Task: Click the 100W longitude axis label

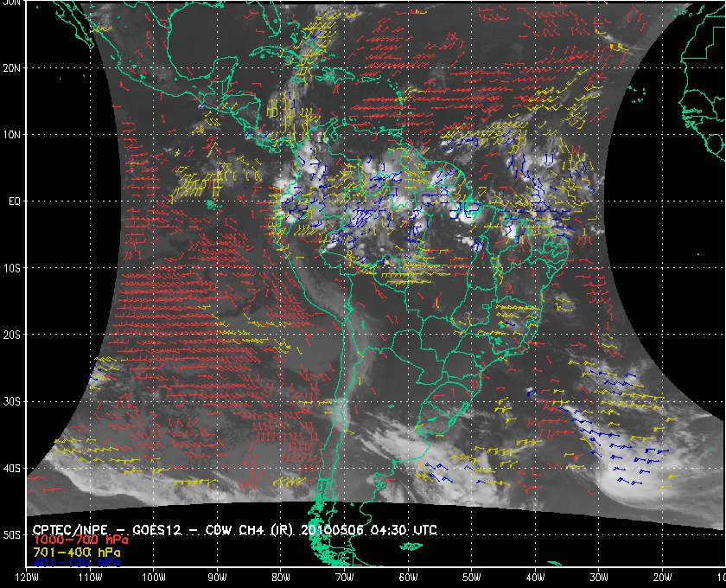Action: (x=153, y=578)
